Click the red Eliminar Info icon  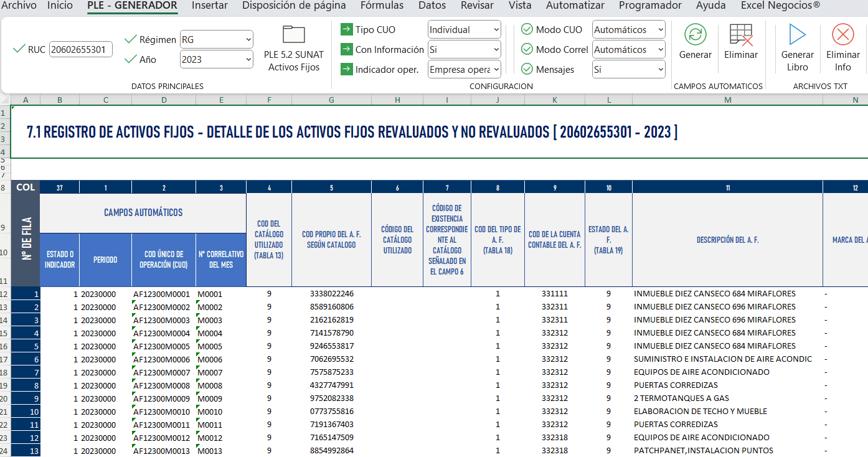(842, 34)
